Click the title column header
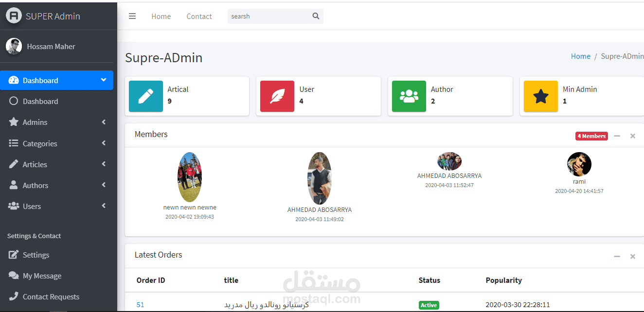This screenshot has width=644, height=312. pos(231,280)
